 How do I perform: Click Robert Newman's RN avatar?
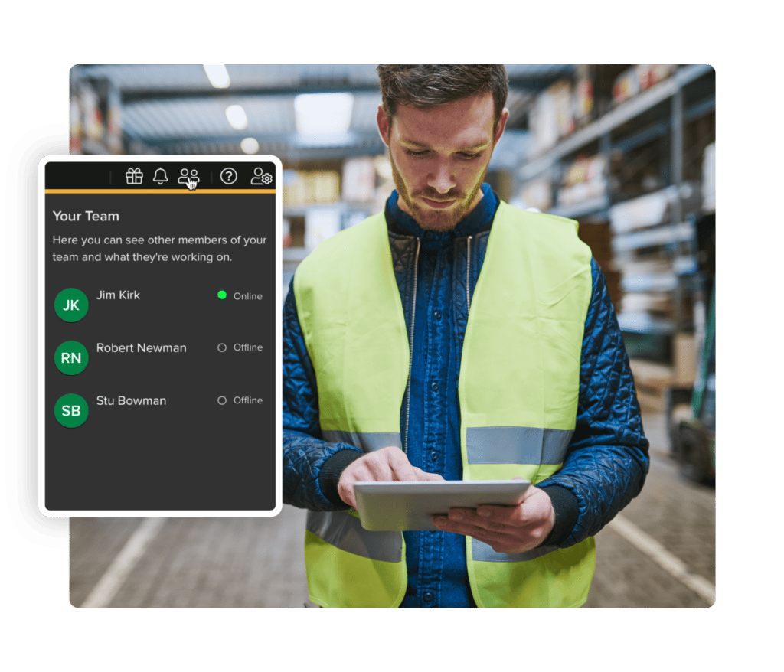coord(70,357)
